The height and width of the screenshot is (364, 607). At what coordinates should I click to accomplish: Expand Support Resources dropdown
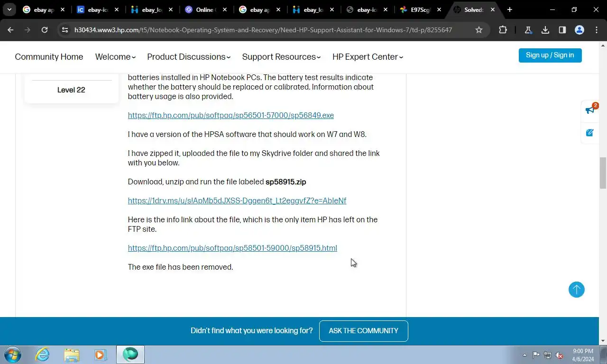(281, 57)
